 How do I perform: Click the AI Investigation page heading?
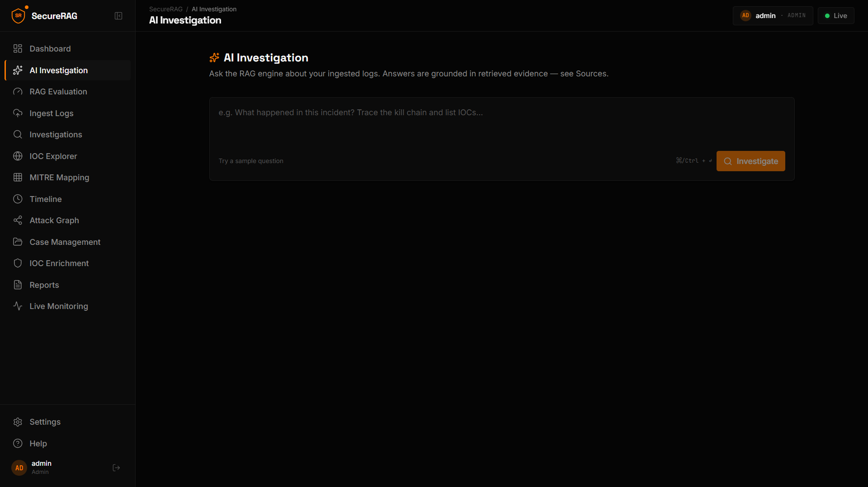click(266, 57)
